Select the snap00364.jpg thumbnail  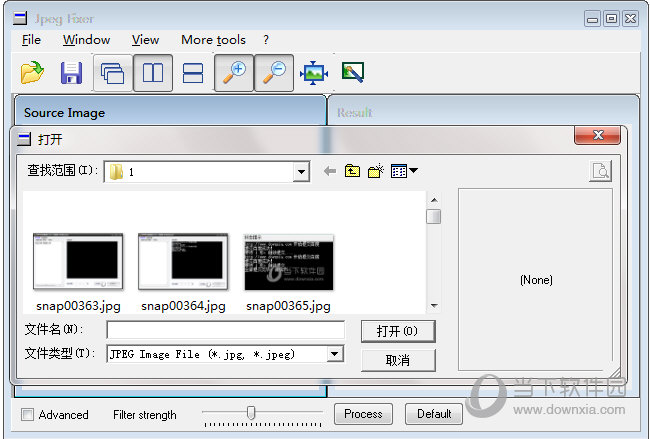tap(183, 262)
